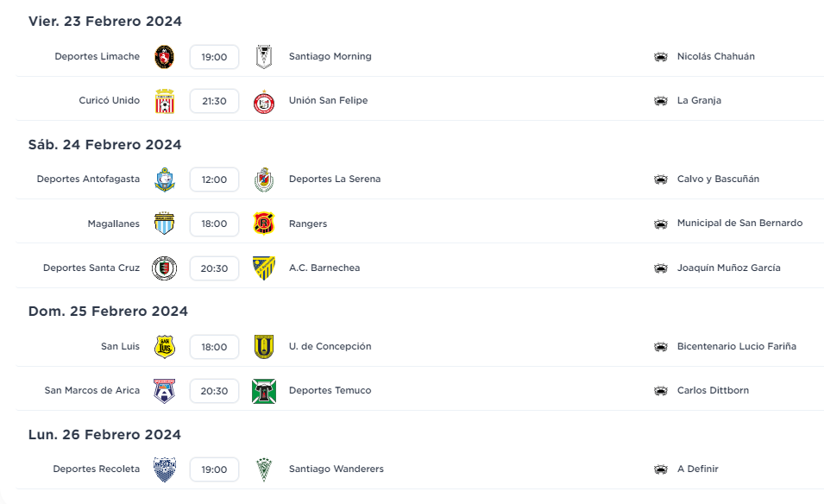Click the stadium icon next to Carlos Dittborn
The width and height of the screenshot is (824, 504).
[x=661, y=391]
